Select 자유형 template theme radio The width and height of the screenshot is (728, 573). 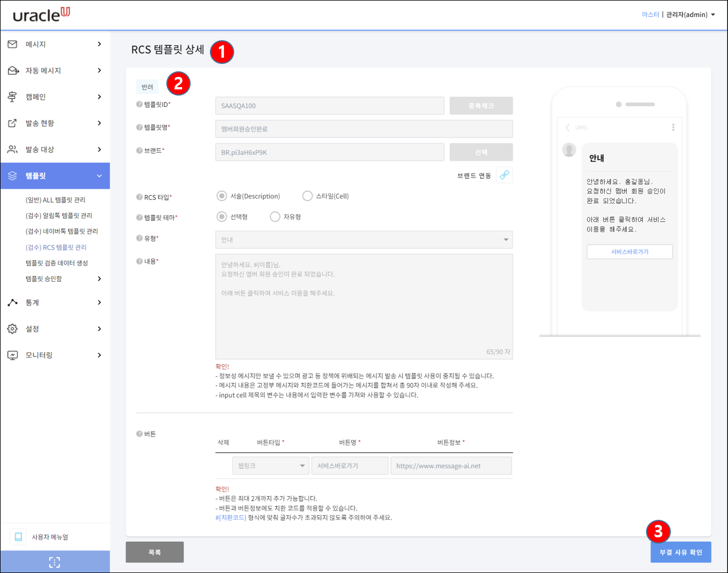coord(275,217)
